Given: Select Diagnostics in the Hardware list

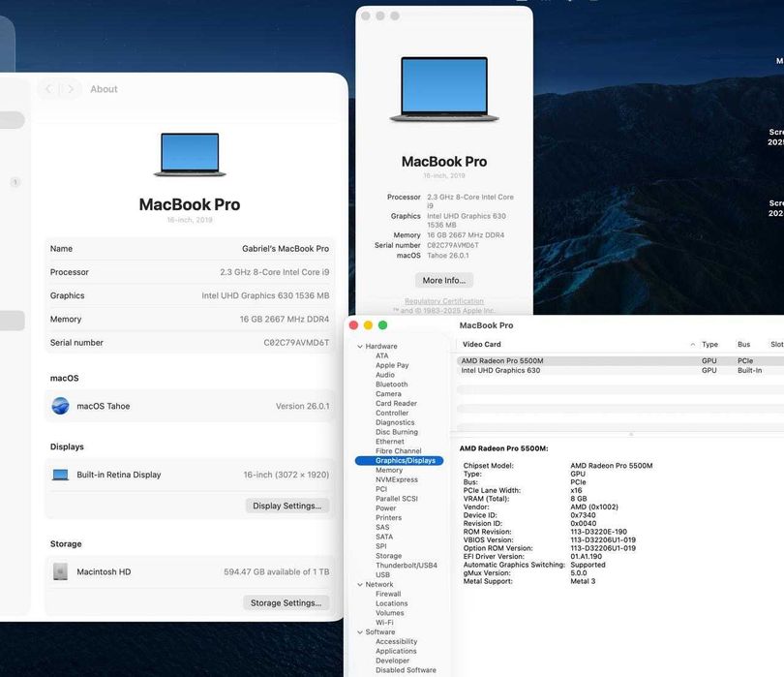Looking at the screenshot, I should tap(395, 422).
